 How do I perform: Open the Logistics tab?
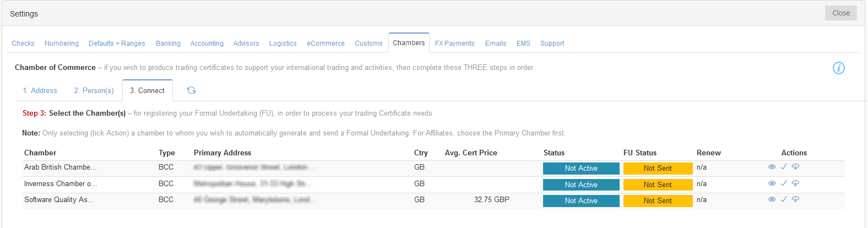(x=283, y=43)
